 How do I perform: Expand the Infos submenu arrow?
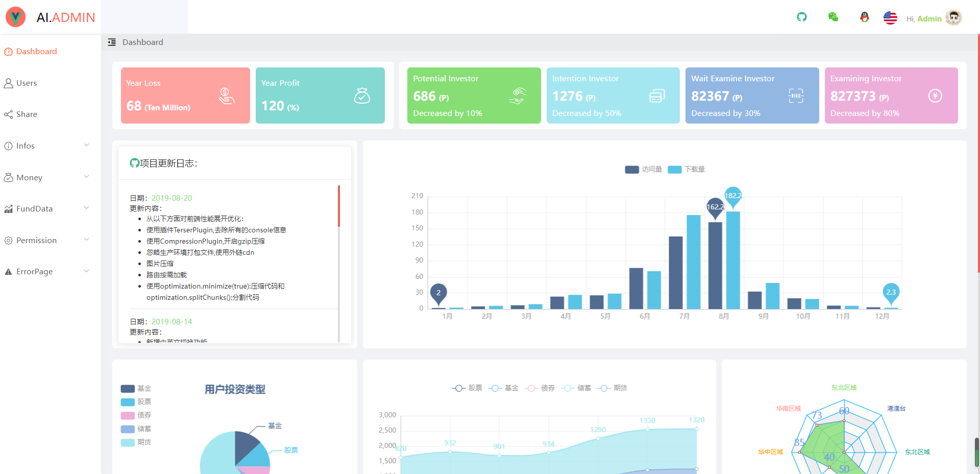86,145
